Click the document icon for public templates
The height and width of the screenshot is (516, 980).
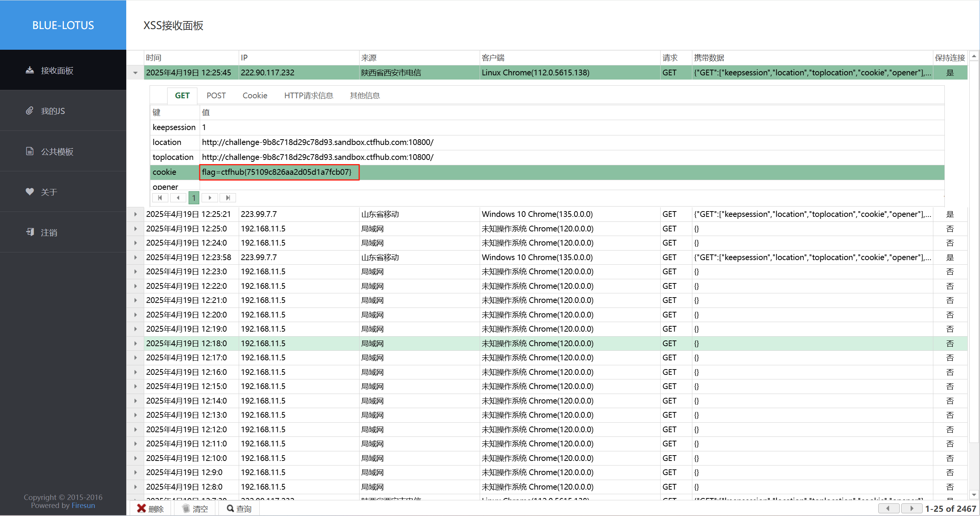[30, 151]
